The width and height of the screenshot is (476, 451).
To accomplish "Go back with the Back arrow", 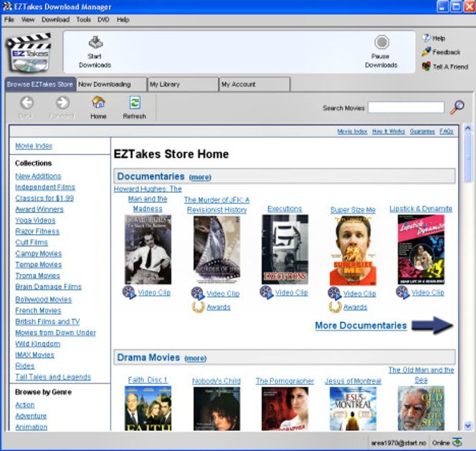I will pyautogui.click(x=27, y=103).
